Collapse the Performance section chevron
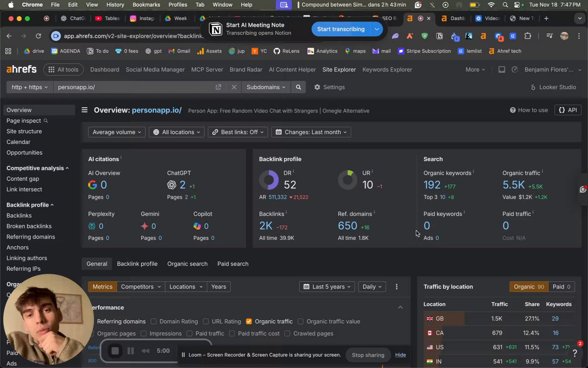This screenshot has width=588, height=368. click(400, 307)
